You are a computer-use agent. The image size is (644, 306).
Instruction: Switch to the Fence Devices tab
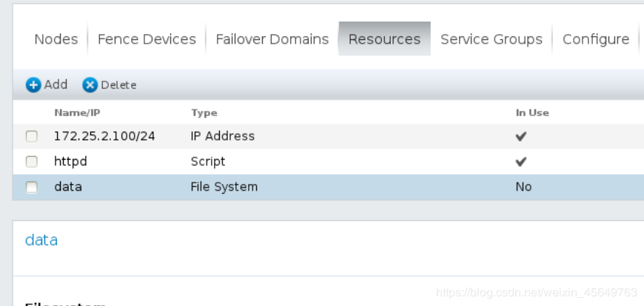click(x=147, y=39)
